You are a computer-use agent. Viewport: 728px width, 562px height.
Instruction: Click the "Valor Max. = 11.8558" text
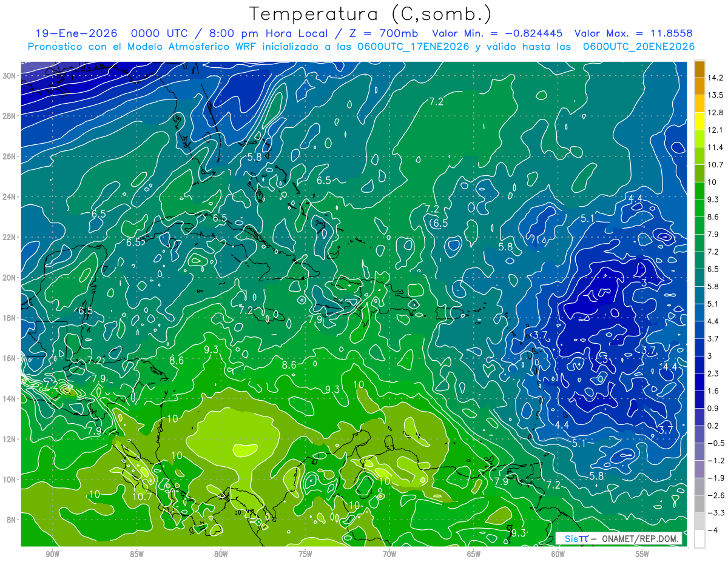point(633,33)
